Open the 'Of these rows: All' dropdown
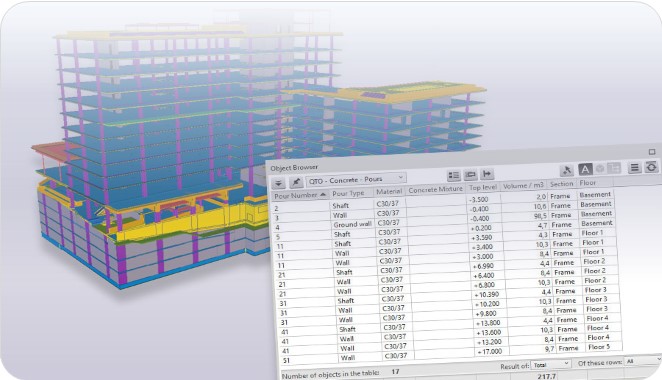 (643, 361)
